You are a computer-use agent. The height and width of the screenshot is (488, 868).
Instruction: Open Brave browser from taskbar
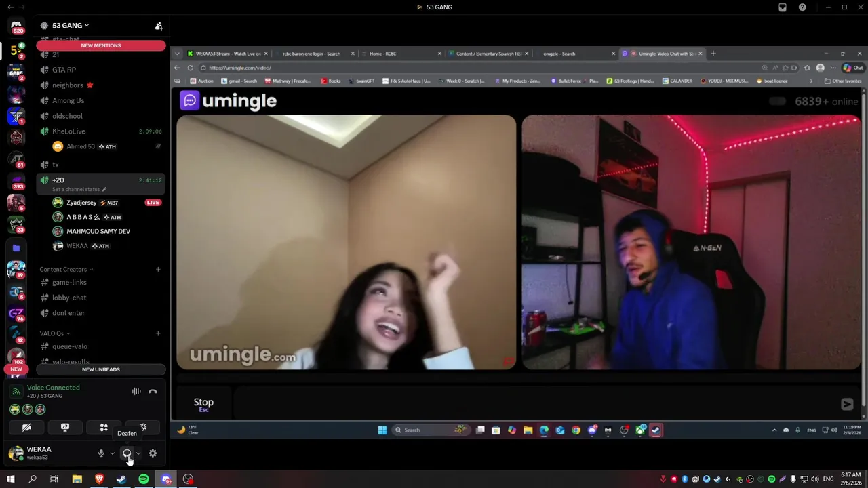tap(100, 479)
